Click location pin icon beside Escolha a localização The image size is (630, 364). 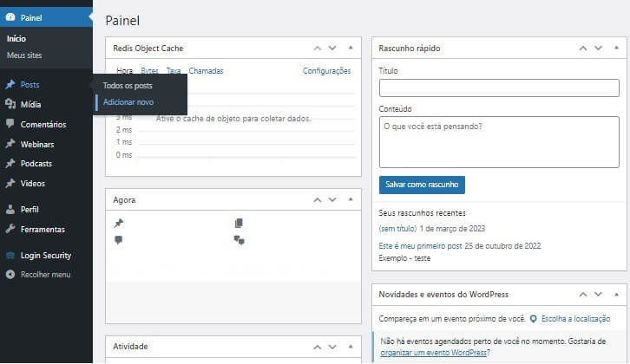[x=533, y=319]
